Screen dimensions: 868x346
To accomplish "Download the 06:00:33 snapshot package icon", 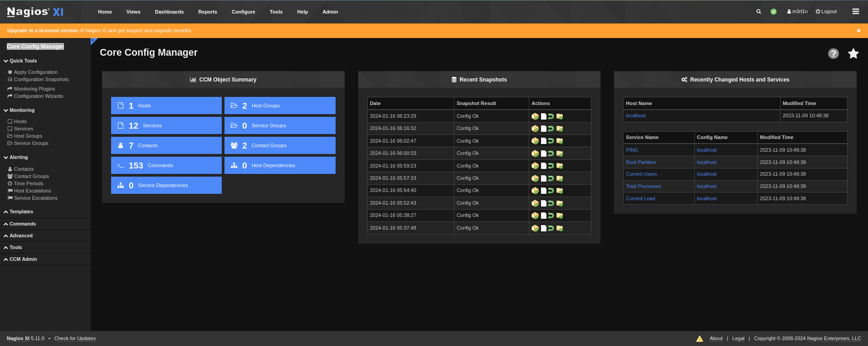I will (x=535, y=154).
